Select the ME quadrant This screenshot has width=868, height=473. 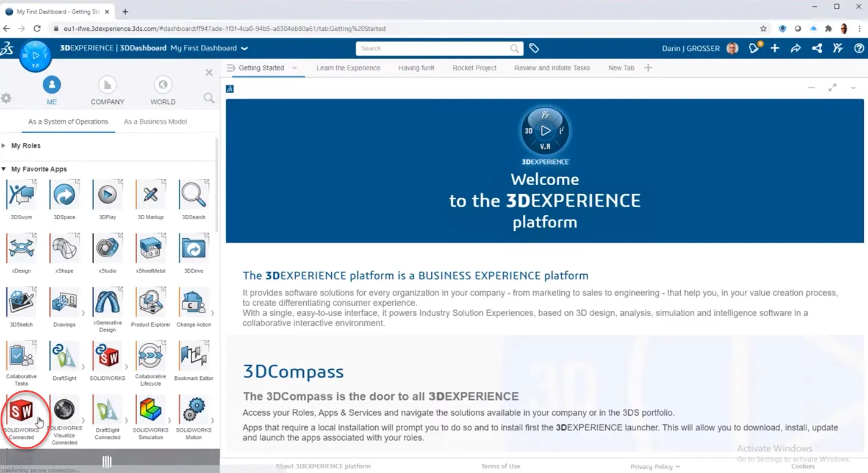point(51,90)
